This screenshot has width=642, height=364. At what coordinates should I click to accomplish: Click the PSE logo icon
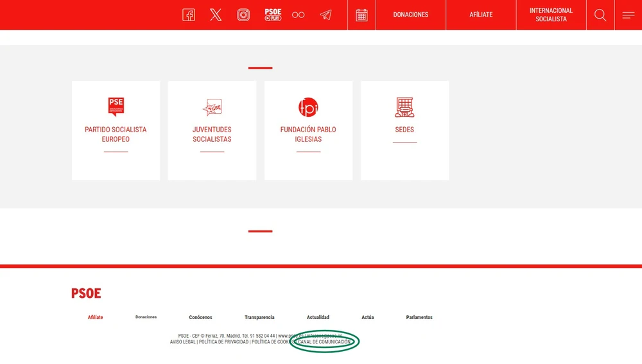point(116,107)
